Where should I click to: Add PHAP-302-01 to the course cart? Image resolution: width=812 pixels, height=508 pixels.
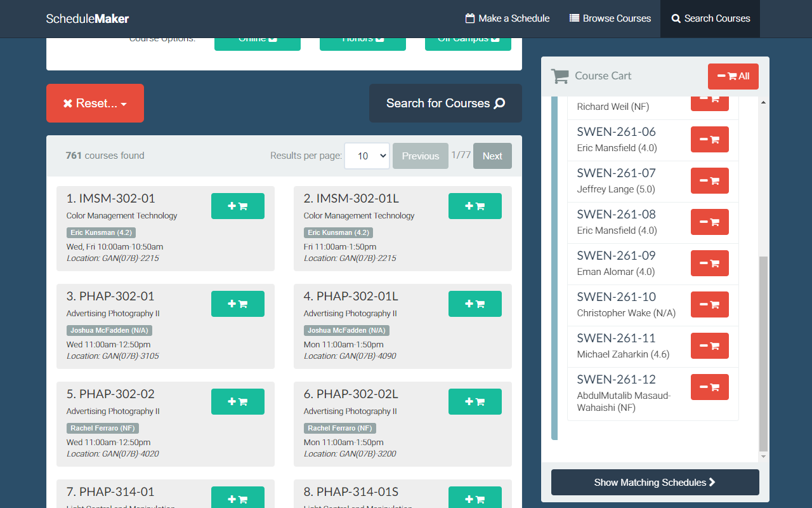[237, 304]
